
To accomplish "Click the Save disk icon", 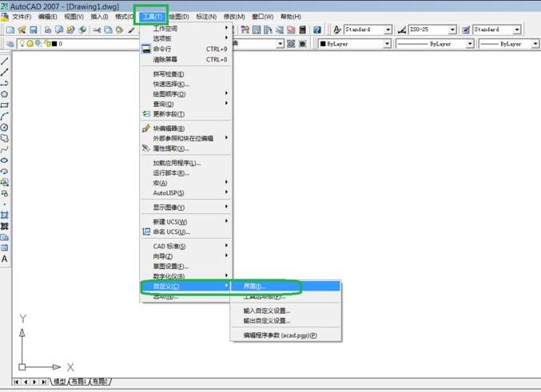I will (33, 30).
